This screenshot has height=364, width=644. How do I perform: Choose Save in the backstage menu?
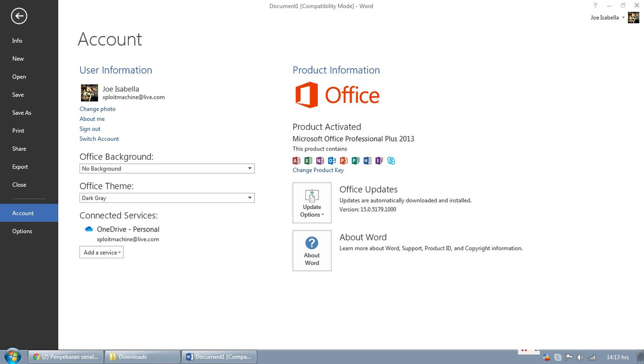(18, 95)
